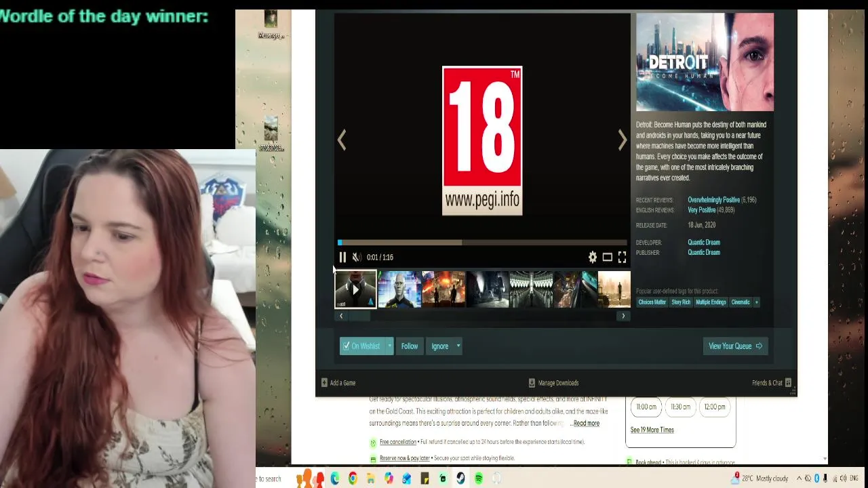Click the Detroit Become Human header image
The height and width of the screenshot is (488, 868).
click(705, 62)
